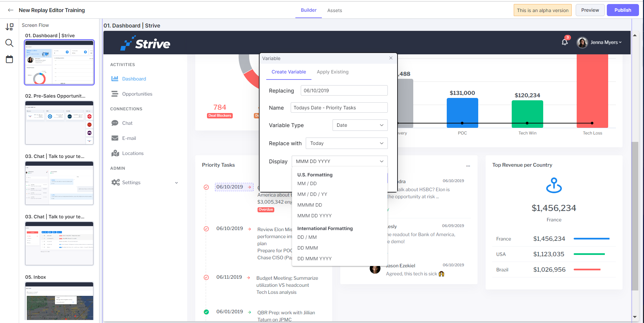Click the Dashboard chart icon

(x=115, y=79)
